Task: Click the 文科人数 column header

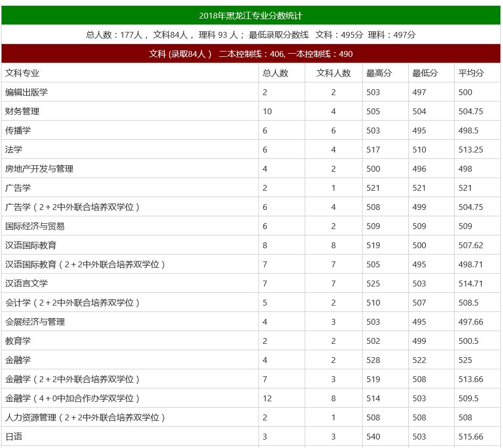Action: point(333,73)
